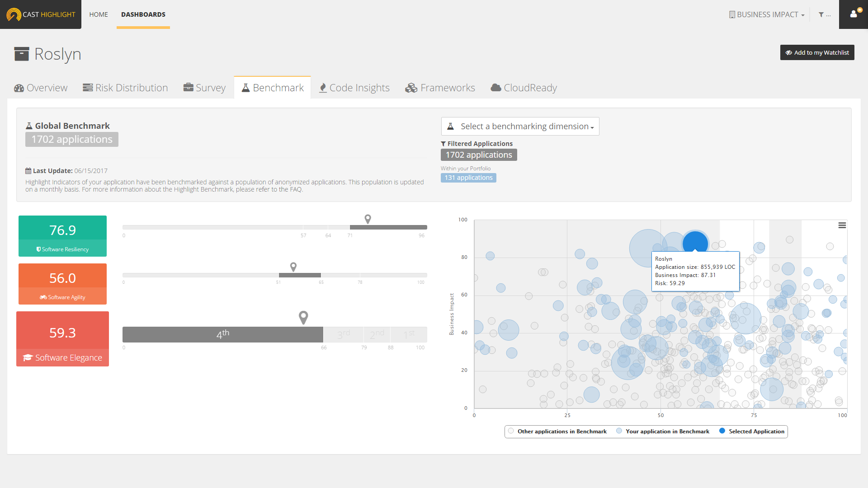868x488 pixels.
Task: Click the Business Impact axis label
Action: pos(451,314)
